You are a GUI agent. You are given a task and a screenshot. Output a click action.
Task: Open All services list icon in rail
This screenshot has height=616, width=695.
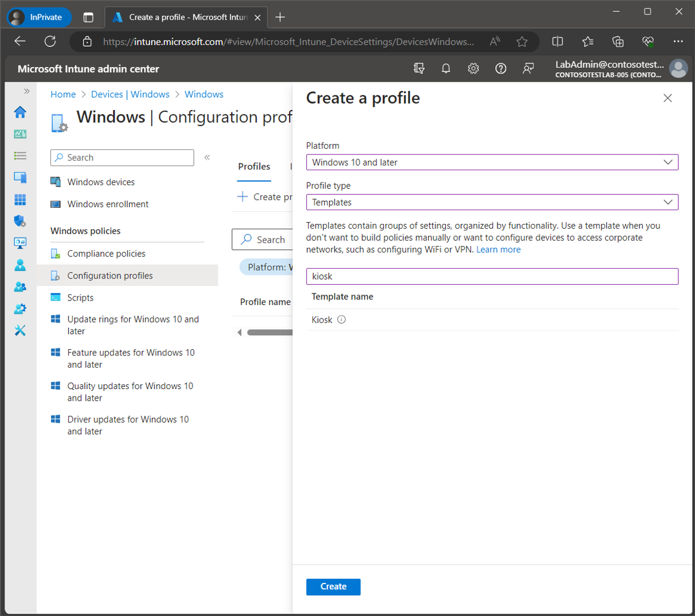point(20,156)
